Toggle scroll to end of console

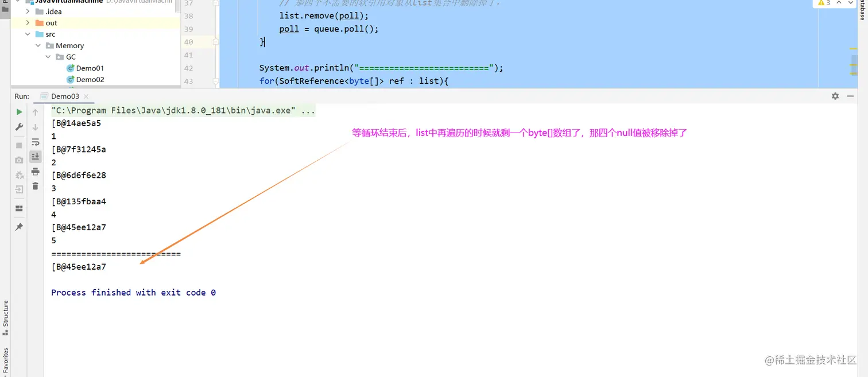pyautogui.click(x=36, y=156)
